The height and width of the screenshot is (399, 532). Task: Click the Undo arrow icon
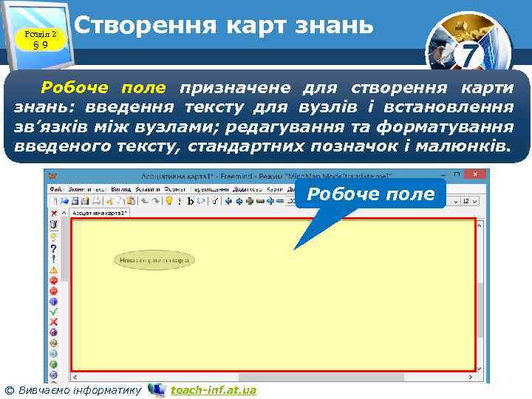pos(145,201)
